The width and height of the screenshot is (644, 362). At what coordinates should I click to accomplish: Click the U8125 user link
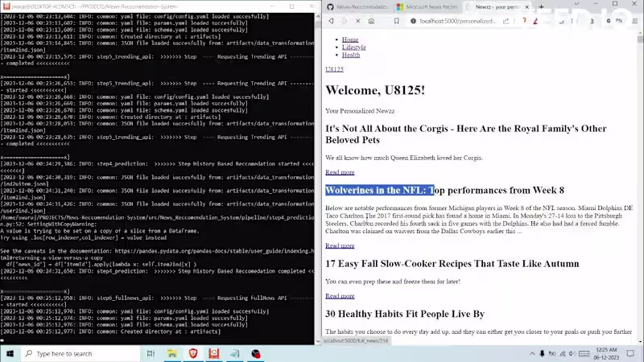click(334, 69)
